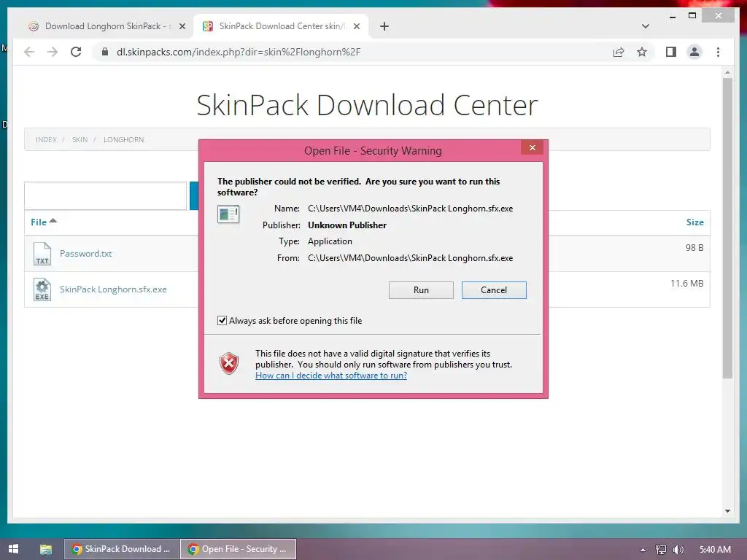This screenshot has width=747, height=560.
Task: Click the lock icon in the address bar
Action: coord(105,52)
